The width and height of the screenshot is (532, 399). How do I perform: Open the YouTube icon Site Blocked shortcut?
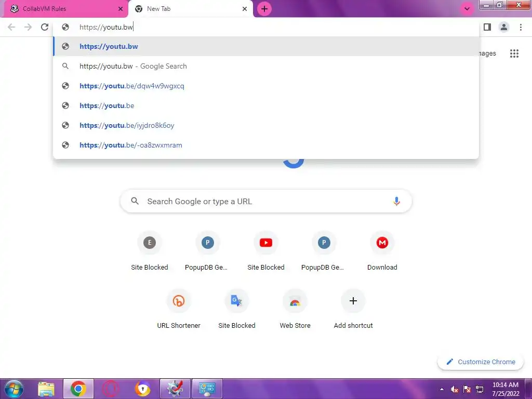point(266,250)
